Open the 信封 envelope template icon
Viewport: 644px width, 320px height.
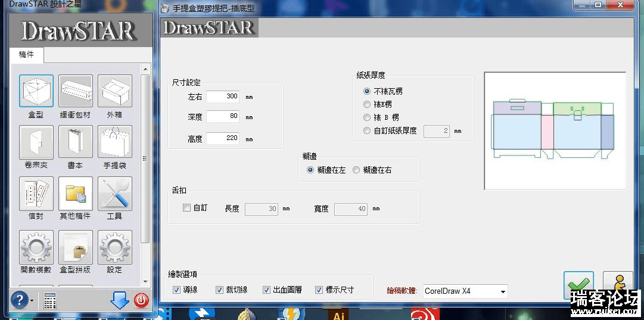pyautogui.click(x=36, y=193)
